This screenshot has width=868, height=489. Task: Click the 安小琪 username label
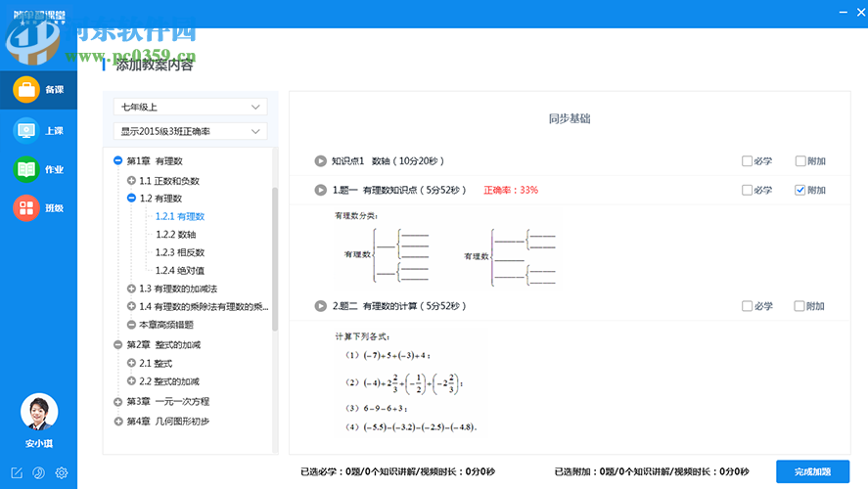point(39,444)
